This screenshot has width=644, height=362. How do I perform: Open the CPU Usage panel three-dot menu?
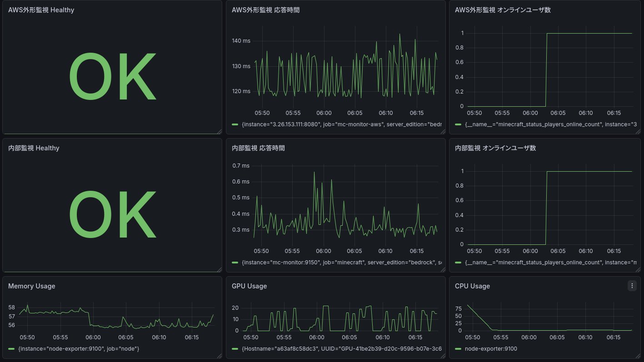tap(632, 286)
